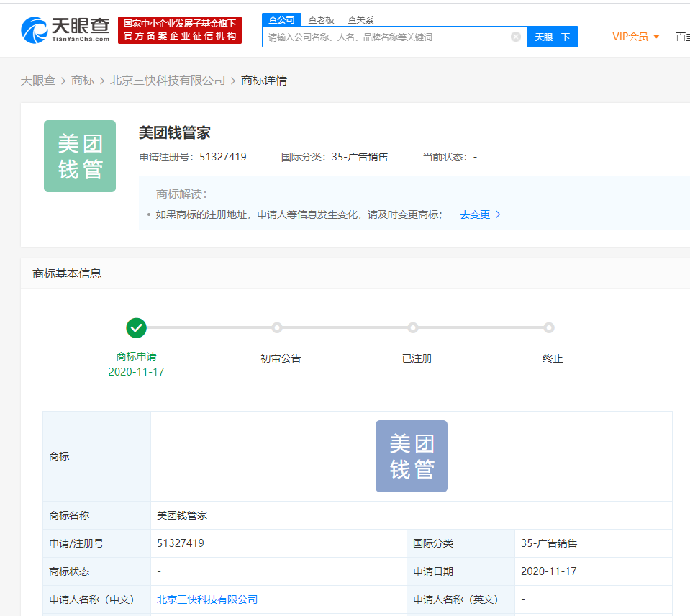This screenshot has width=690, height=616.
Task: Go to 天眼查 home in breadcrumb
Action: [x=37, y=81]
